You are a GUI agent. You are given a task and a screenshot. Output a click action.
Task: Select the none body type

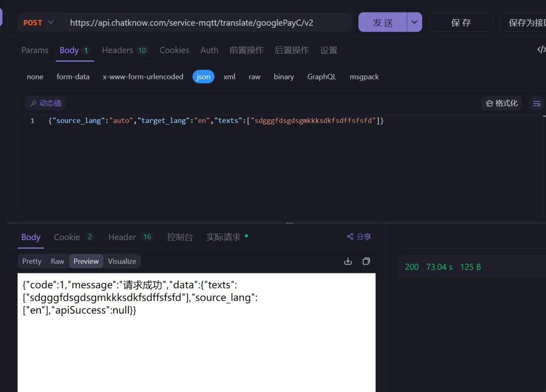coord(35,77)
